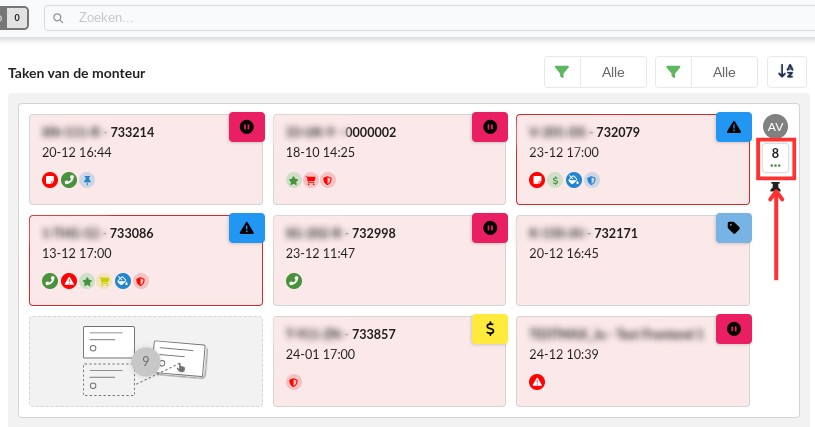The height and width of the screenshot is (427, 815).
Task: Click the AV mechanic avatar
Action: [x=775, y=126]
